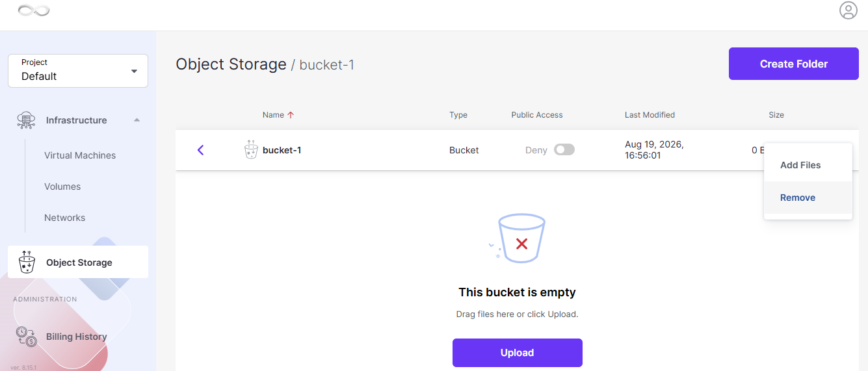
Task: Click the infinity logo in top bar
Action: pos(34,10)
